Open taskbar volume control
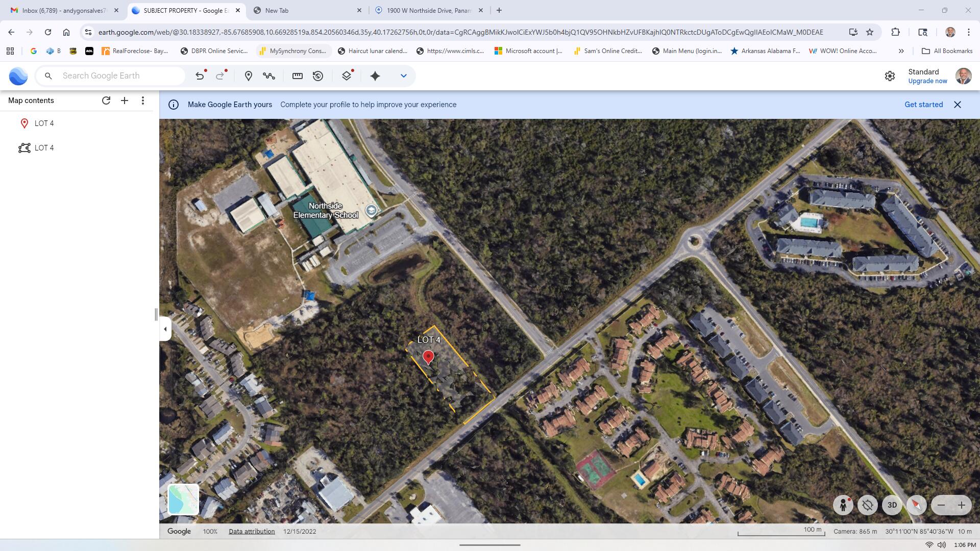 942,545
